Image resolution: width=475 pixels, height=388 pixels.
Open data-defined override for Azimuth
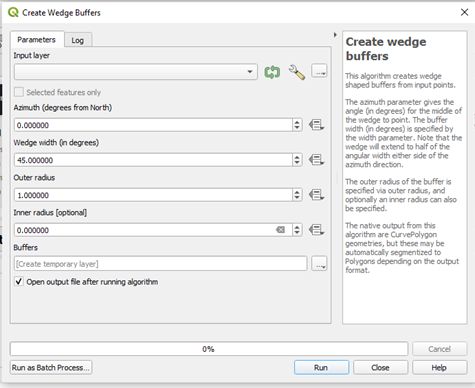pyautogui.click(x=316, y=125)
